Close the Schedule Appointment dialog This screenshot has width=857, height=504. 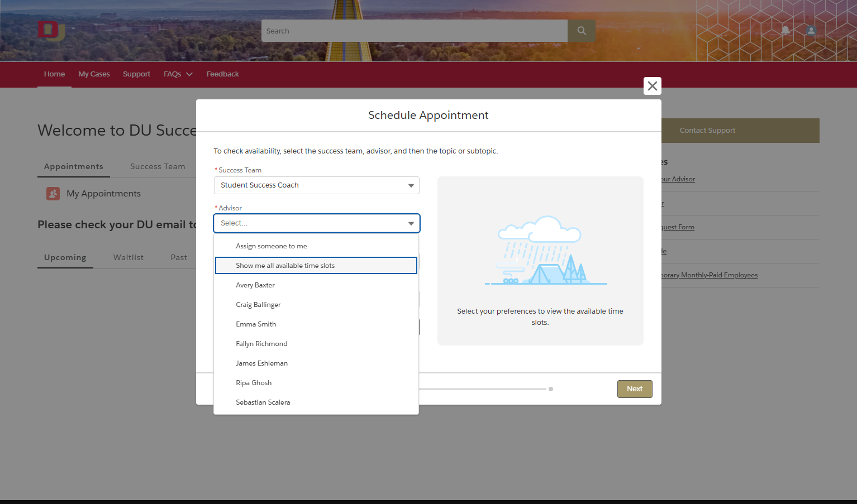[653, 86]
